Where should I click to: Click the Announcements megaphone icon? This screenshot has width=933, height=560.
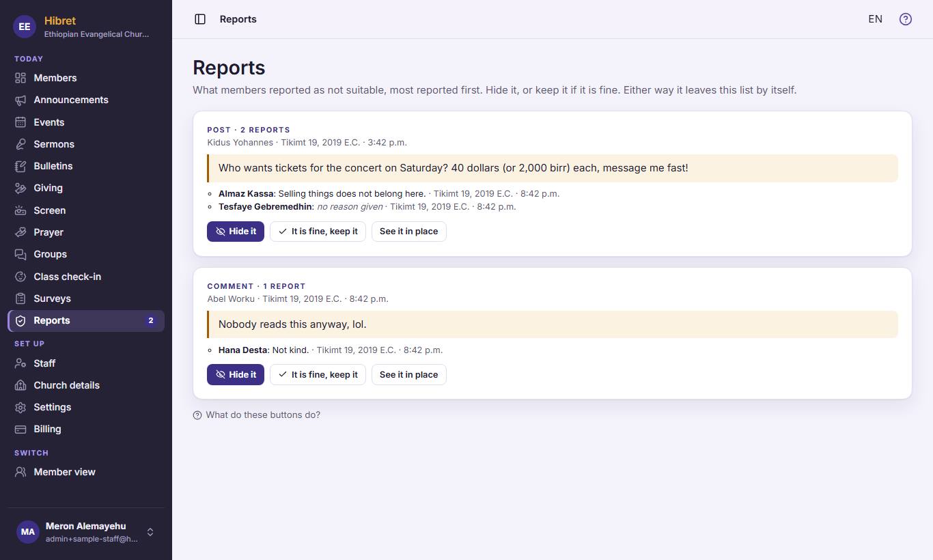(20, 100)
